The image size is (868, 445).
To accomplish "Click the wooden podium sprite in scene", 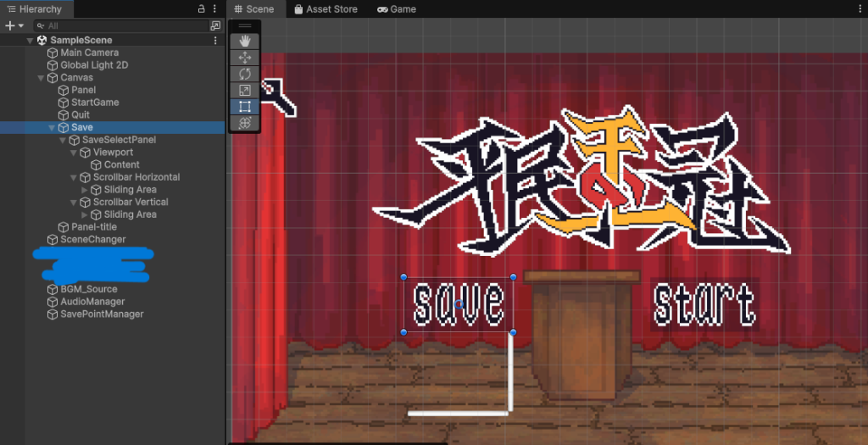I will [581, 334].
